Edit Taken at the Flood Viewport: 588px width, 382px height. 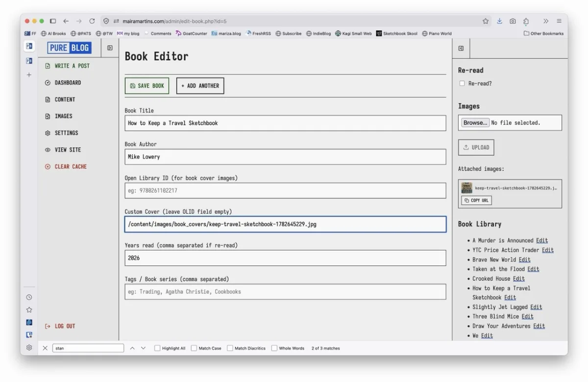coord(533,269)
